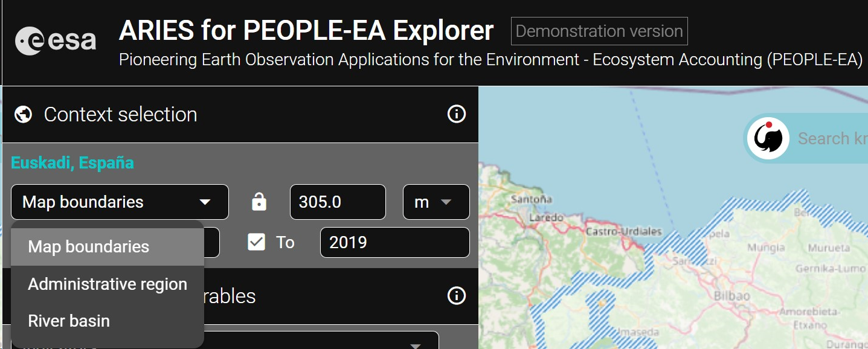The height and width of the screenshot is (349, 868).
Task: Click the Gernika-Lumo map label
Action: point(831,268)
